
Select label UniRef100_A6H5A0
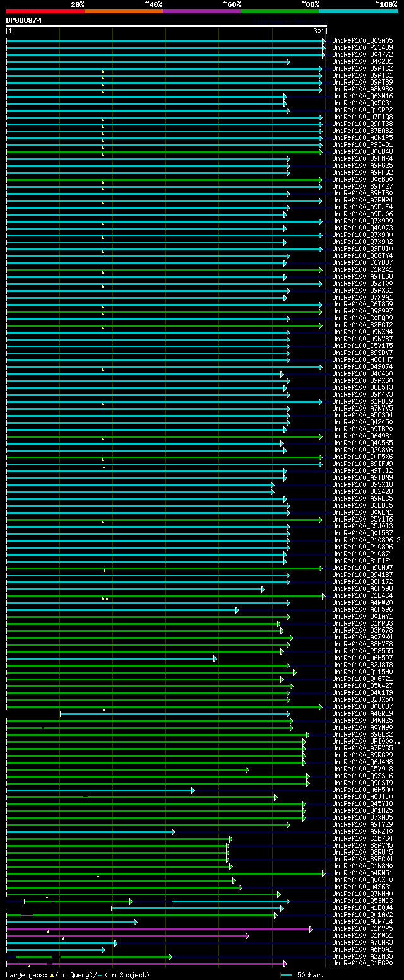(362, 790)
